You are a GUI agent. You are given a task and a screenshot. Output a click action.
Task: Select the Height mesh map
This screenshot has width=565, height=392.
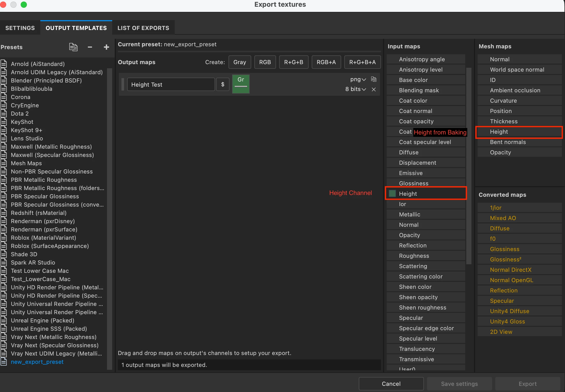(x=499, y=132)
